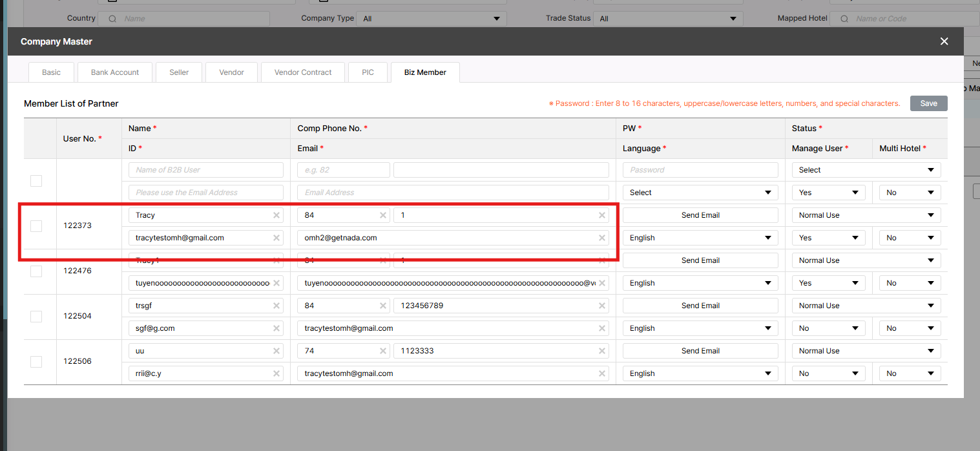Check the box for user 122373
This screenshot has height=451, width=980.
click(x=36, y=226)
